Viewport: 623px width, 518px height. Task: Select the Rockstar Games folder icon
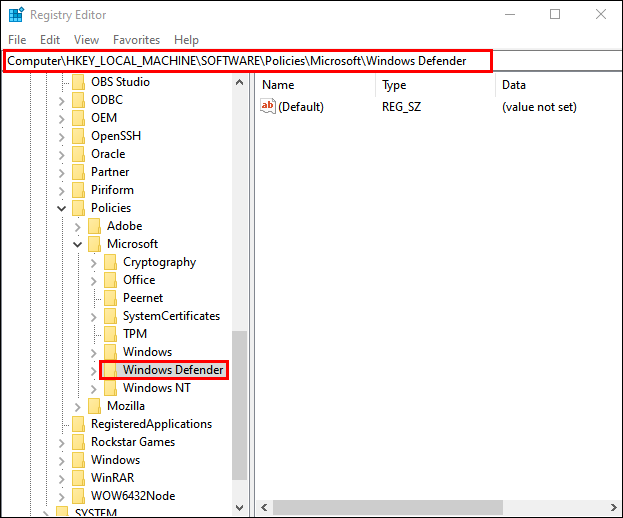78,442
